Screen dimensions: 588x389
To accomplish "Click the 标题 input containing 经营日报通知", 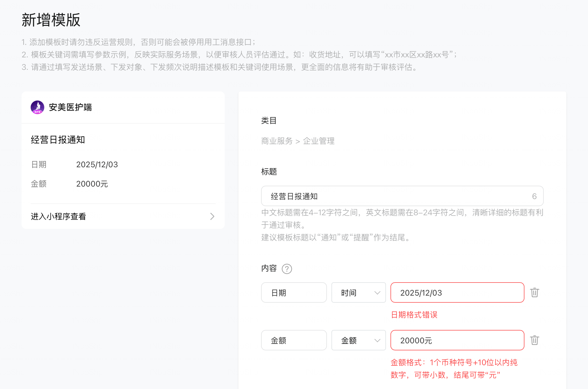I will point(397,196).
